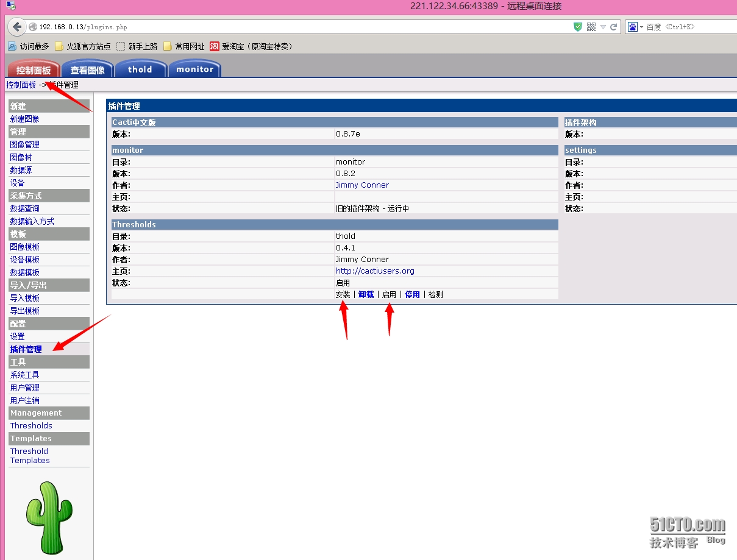This screenshot has height=560, width=737.
Task: Switch to the 控制面板 tab
Action: pos(34,69)
